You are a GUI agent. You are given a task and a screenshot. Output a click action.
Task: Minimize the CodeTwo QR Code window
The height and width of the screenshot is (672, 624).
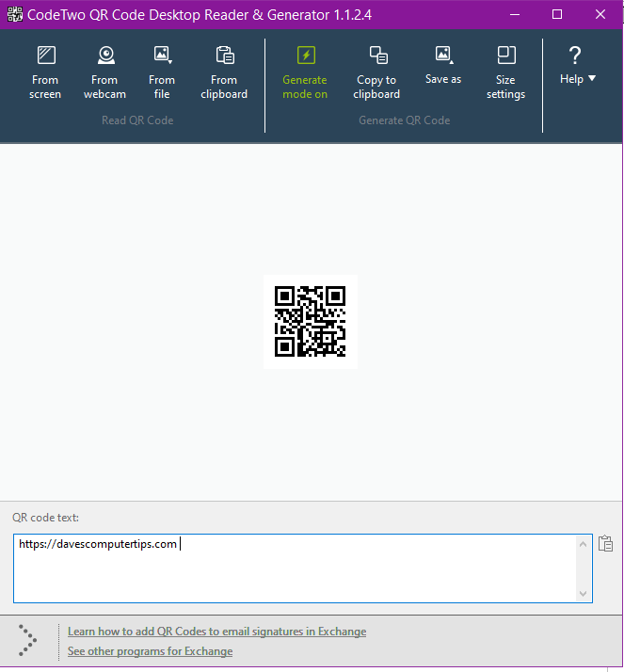(x=515, y=14)
